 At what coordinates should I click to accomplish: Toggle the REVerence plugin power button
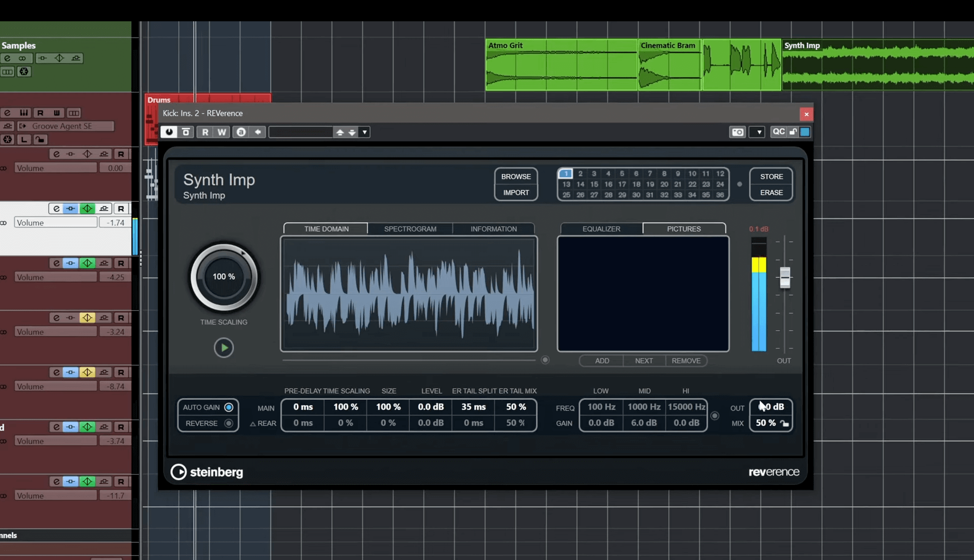pos(169,132)
